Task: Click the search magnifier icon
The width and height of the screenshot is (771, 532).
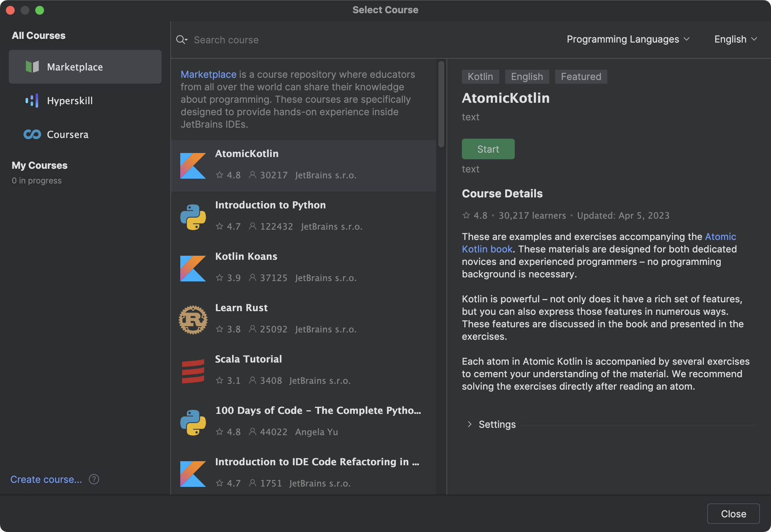Action: pyautogui.click(x=182, y=40)
